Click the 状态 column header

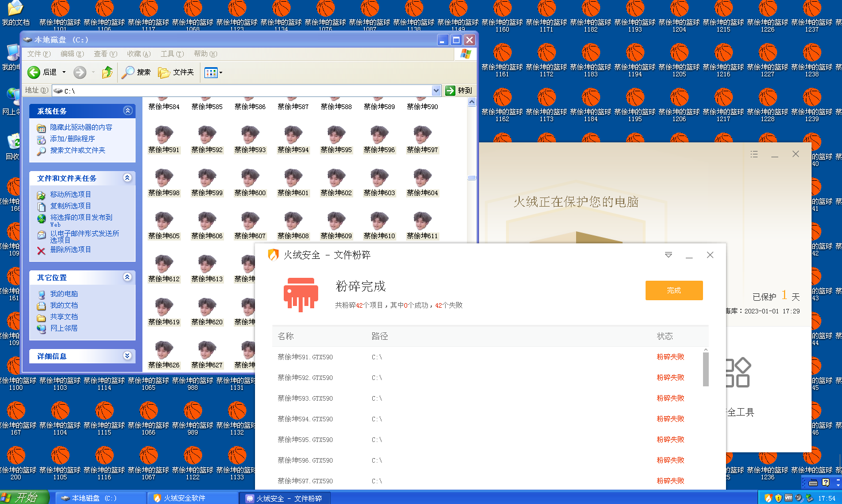[665, 336]
